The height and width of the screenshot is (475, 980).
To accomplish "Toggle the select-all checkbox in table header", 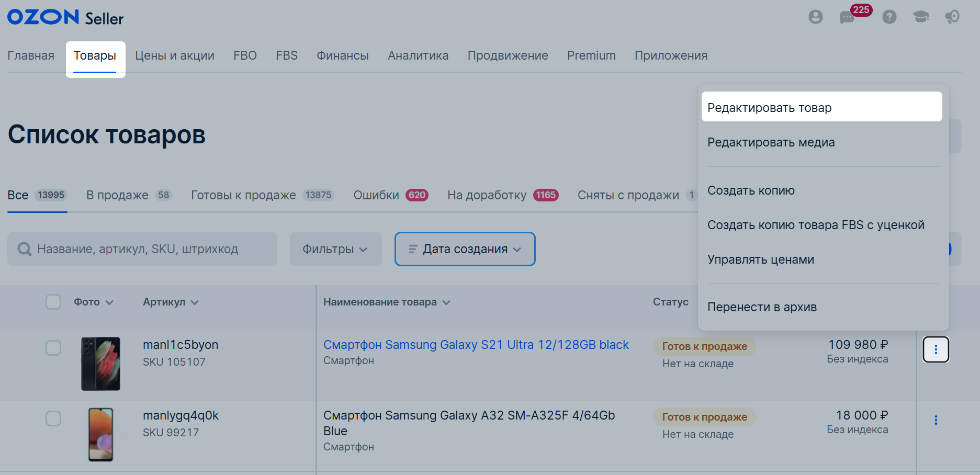I will [x=53, y=302].
